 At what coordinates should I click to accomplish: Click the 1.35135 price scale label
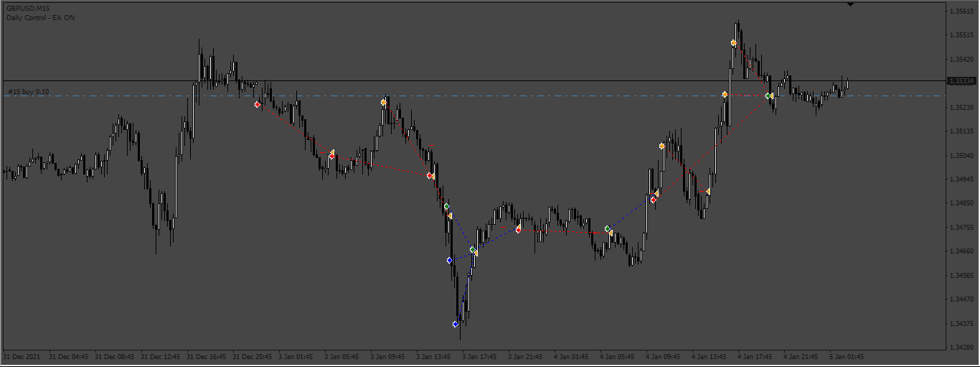(x=962, y=131)
